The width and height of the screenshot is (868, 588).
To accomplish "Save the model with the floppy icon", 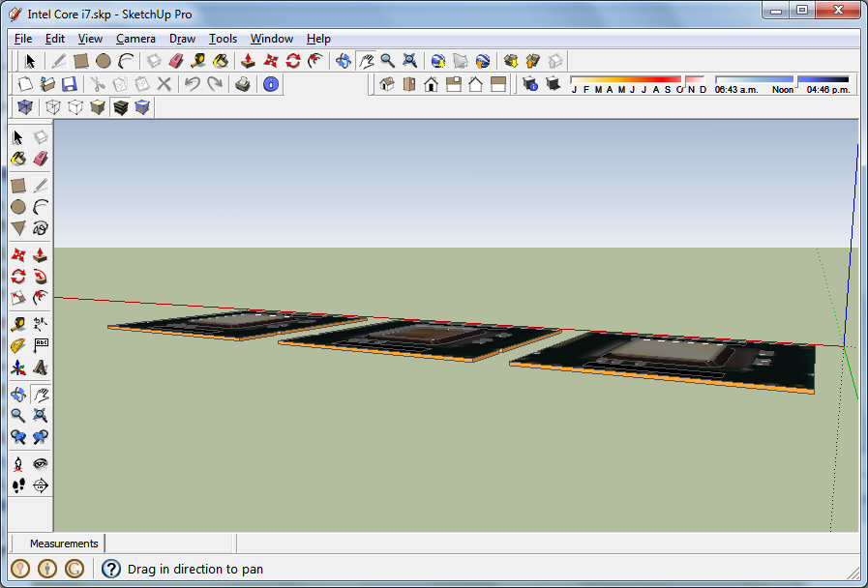I will (x=70, y=84).
